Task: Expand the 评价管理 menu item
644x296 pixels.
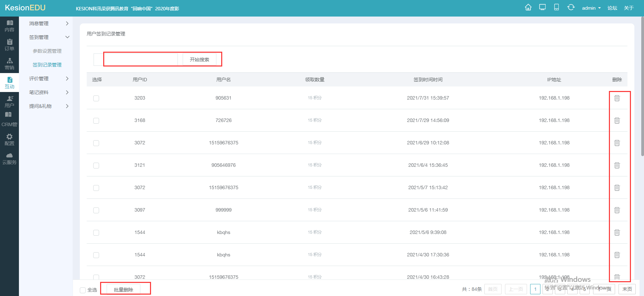Action: (48, 79)
